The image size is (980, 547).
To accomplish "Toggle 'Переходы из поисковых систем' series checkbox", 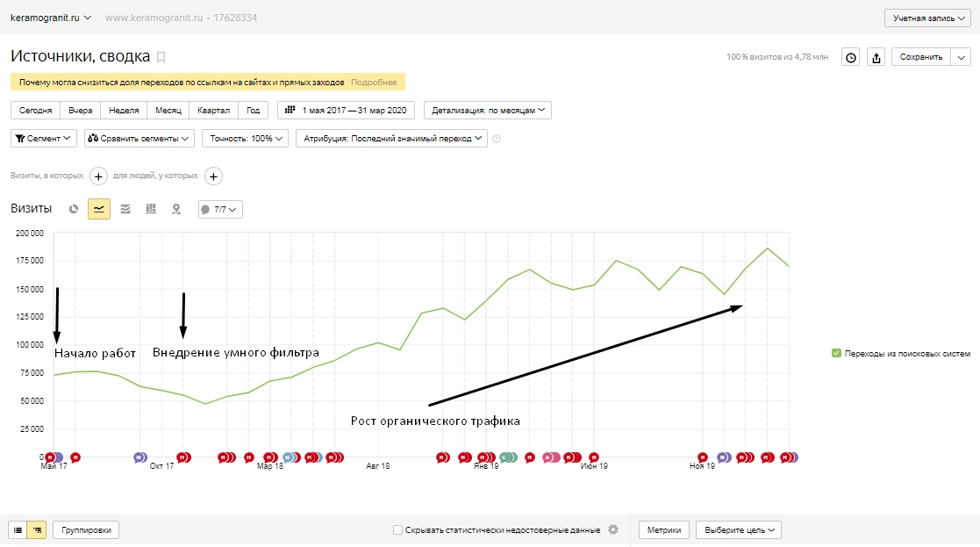I will click(x=836, y=353).
